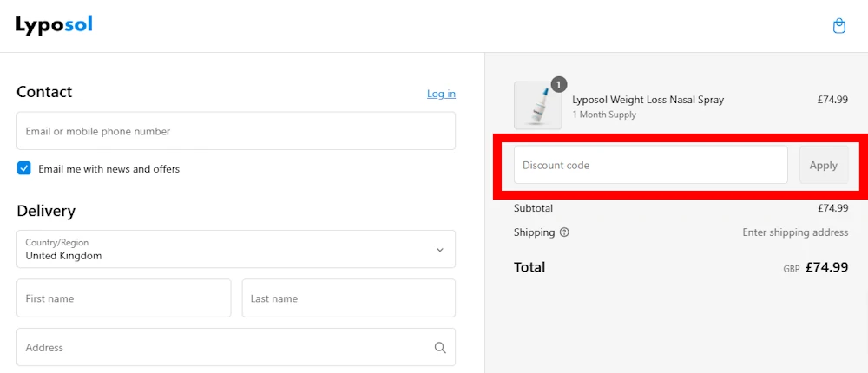The image size is (868, 373).
Task: Click the Lyposol Weight Loss Nasal Spray title
Action: 648,100
